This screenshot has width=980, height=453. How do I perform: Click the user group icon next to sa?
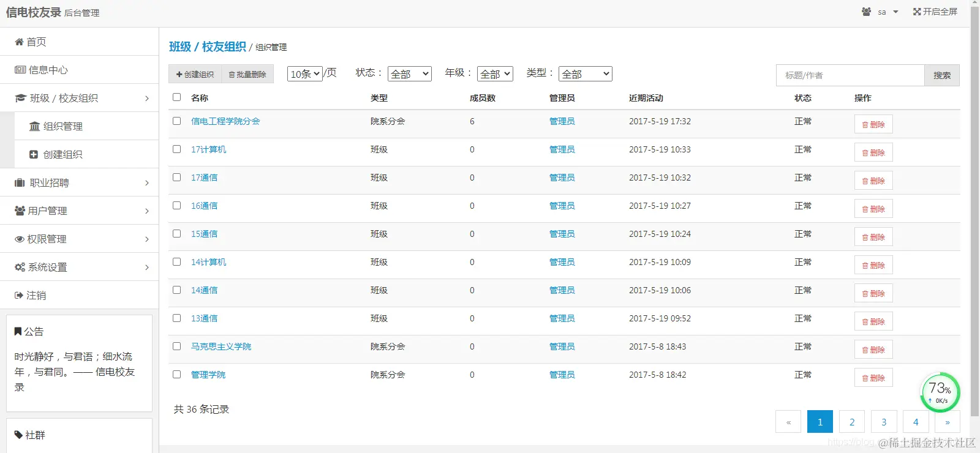pyautogui.click(x=866, y=12)
